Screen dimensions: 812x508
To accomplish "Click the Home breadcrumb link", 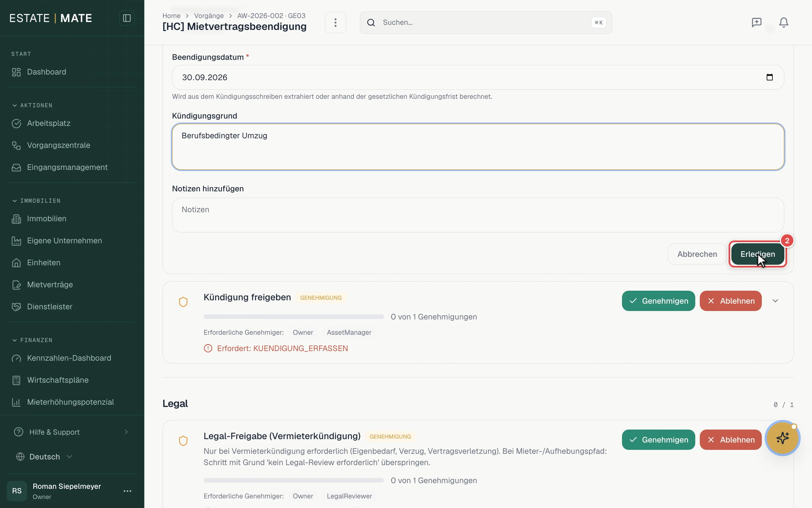I will pos(171,16).
